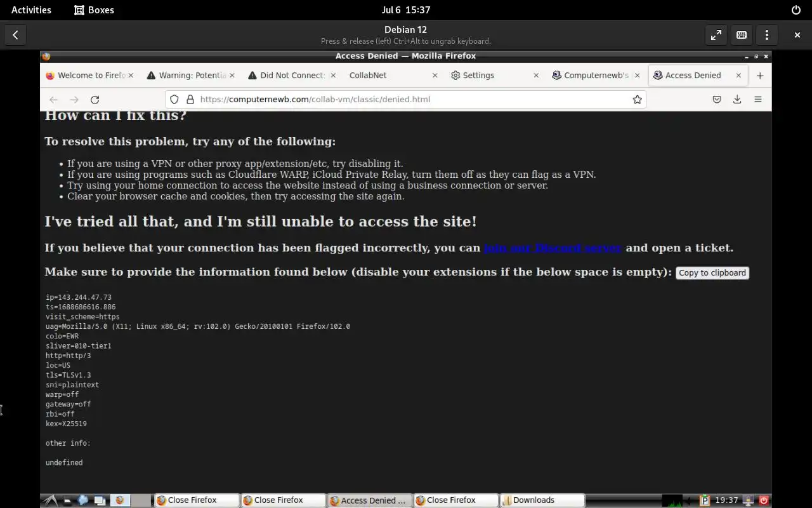Click the sliver=010-tier1 line
Screen dimensions: 812x508
79,346
